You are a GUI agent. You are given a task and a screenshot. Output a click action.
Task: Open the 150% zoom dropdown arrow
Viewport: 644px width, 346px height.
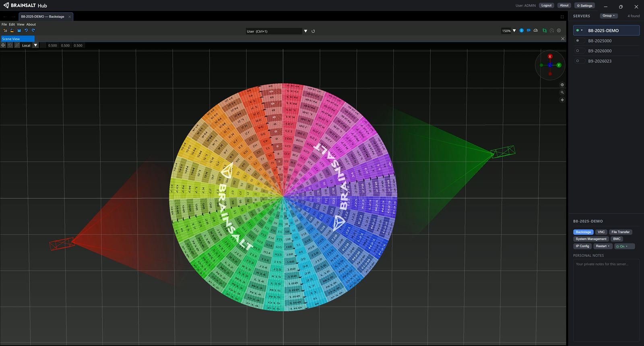point(514,31)
